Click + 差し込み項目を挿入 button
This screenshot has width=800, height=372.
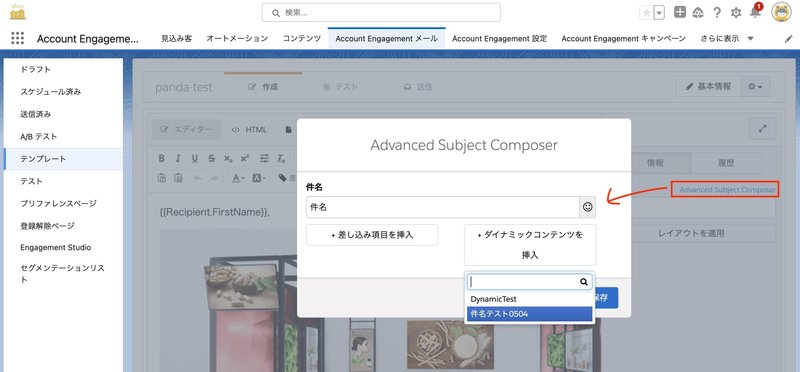pos(372,235)
